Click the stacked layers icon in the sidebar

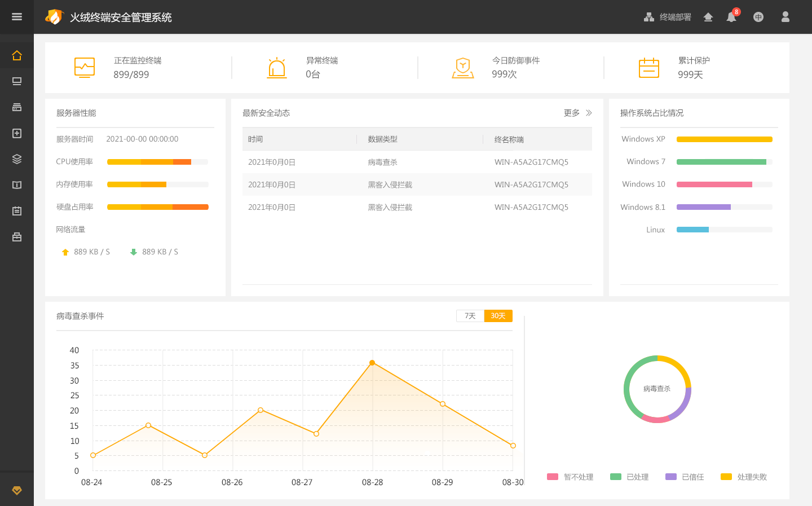coord(17,159)
